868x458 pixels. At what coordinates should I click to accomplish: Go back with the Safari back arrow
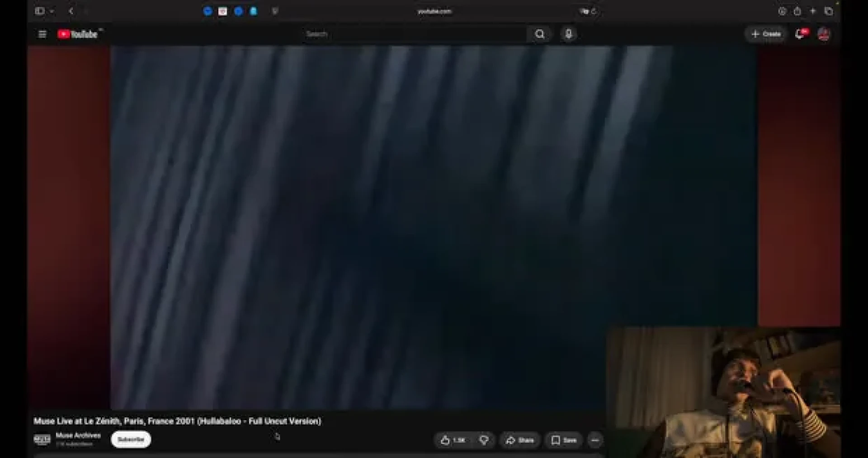pos(71,11)
